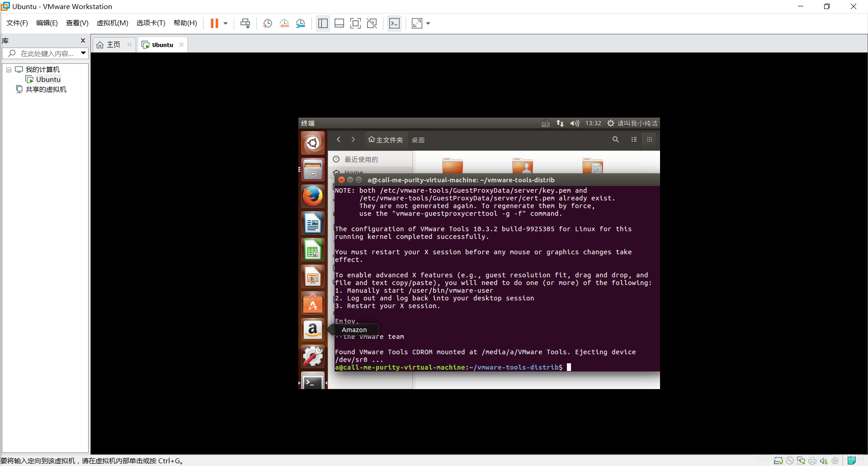868x466 pixels.
Task: Search in the file manager
Action: pyautogui.click(x=616, y=140)
